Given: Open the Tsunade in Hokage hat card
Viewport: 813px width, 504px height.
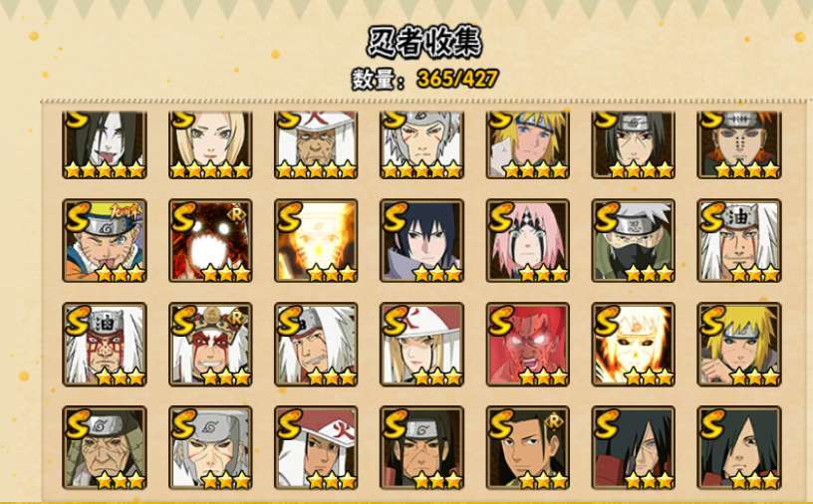Looking at the screenshot, I should (x=422, y=345).
